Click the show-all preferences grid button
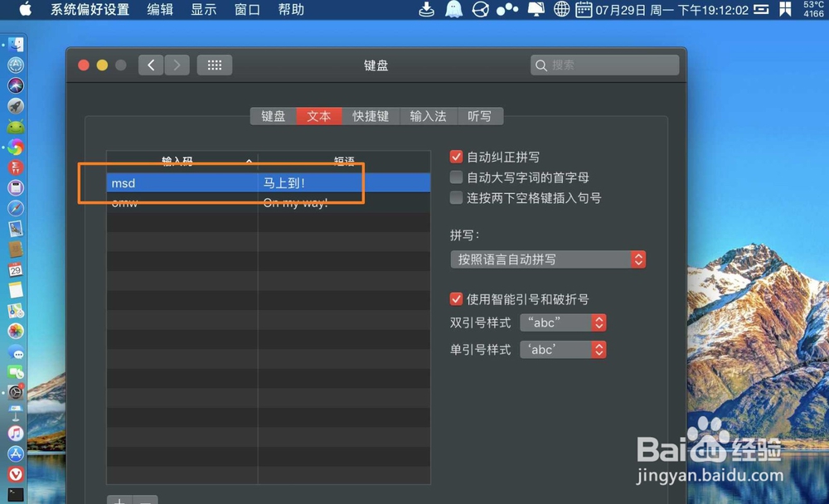Image resolution: width=829 pixels, height=504 pixels. tap(214, 65)
